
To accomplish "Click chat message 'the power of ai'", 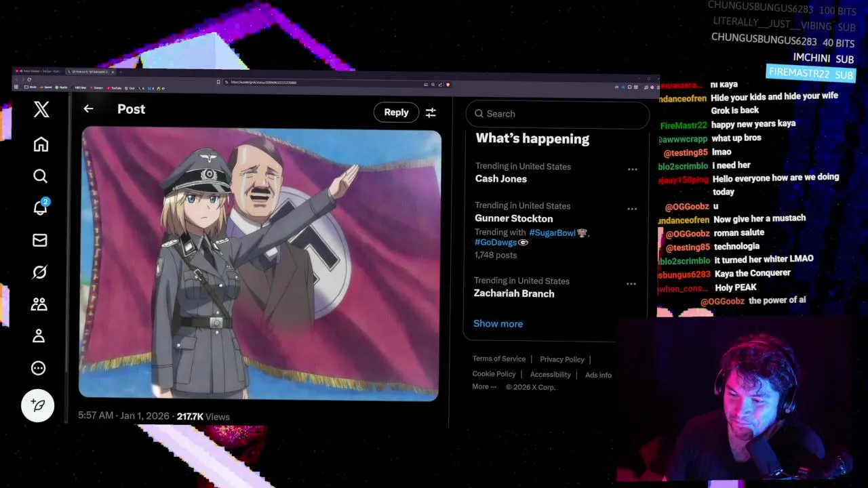I will tap(777, 300).
